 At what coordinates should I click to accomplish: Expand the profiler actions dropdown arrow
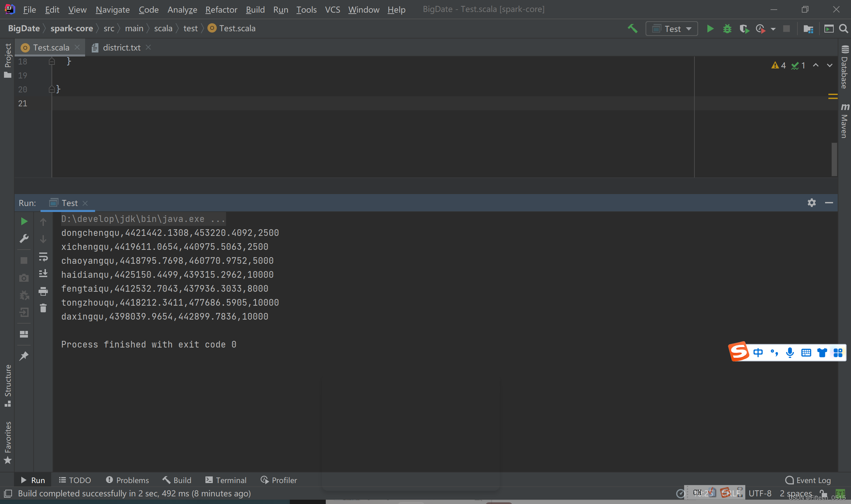(773, 29)
